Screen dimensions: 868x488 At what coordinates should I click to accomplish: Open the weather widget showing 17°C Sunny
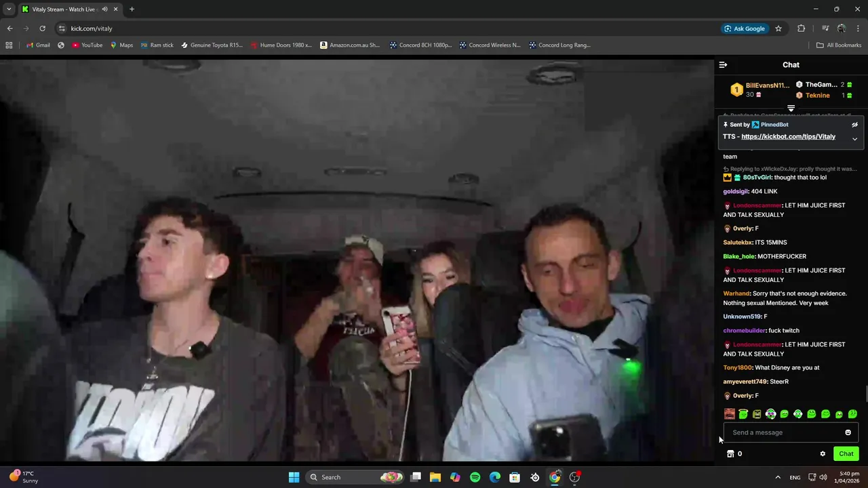(23, 477)
